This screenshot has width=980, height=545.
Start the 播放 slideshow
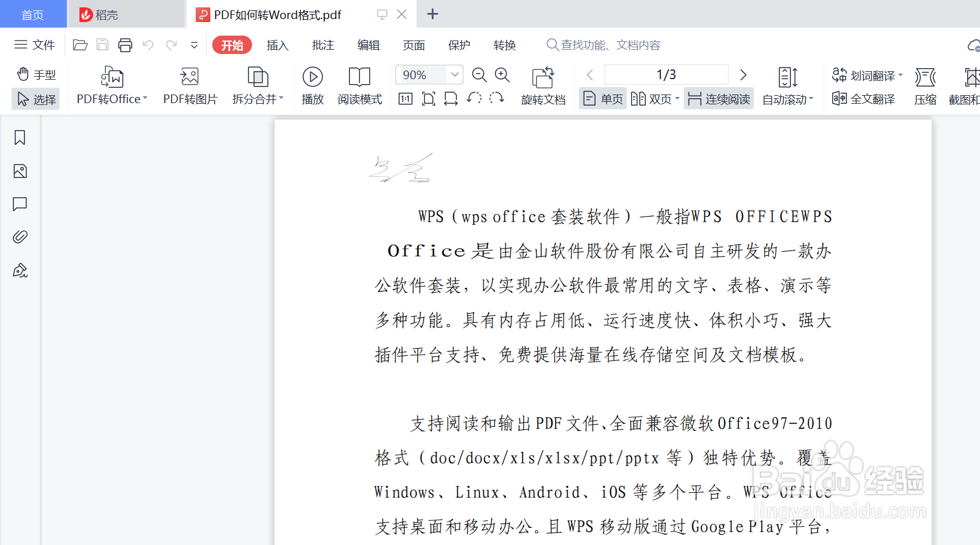tap(313, 85)
